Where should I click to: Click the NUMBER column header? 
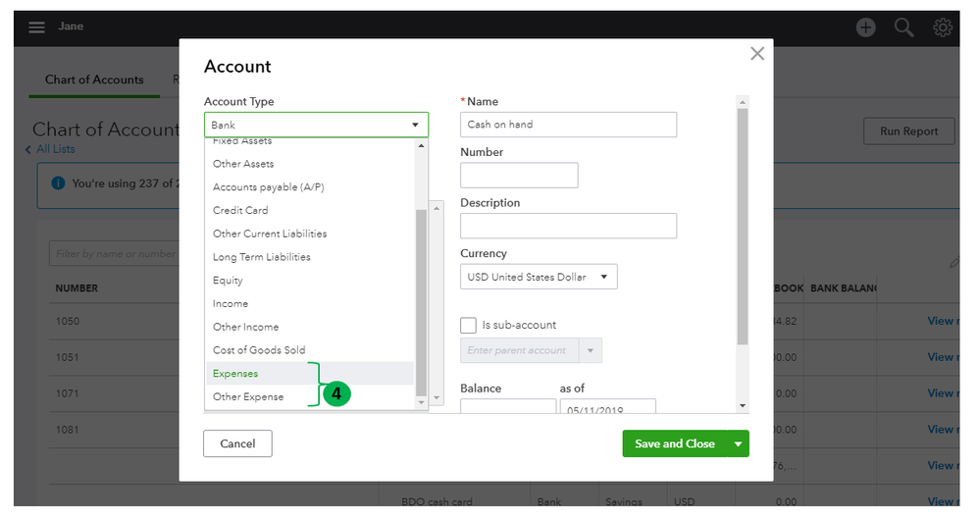click(77, 288)
